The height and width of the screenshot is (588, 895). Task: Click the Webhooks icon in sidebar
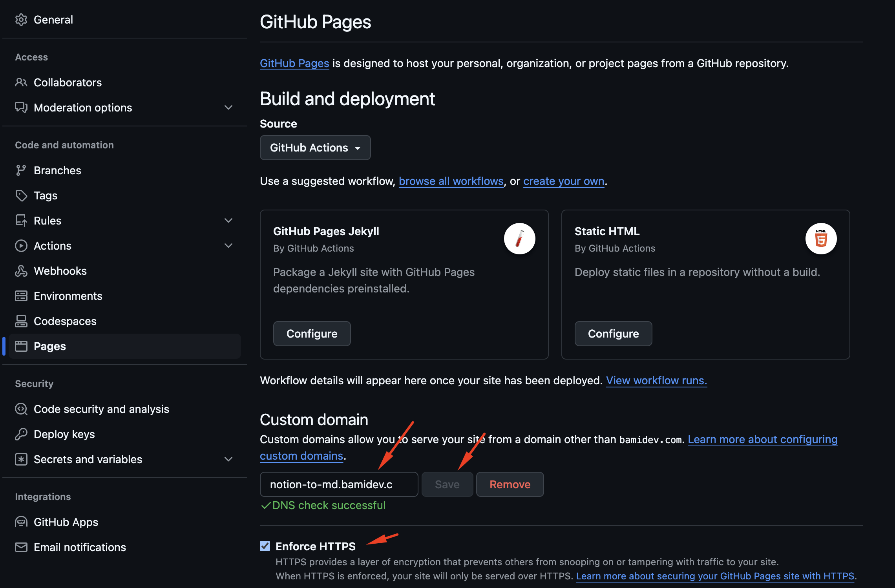pyautogui.click(x=21, y=271)
